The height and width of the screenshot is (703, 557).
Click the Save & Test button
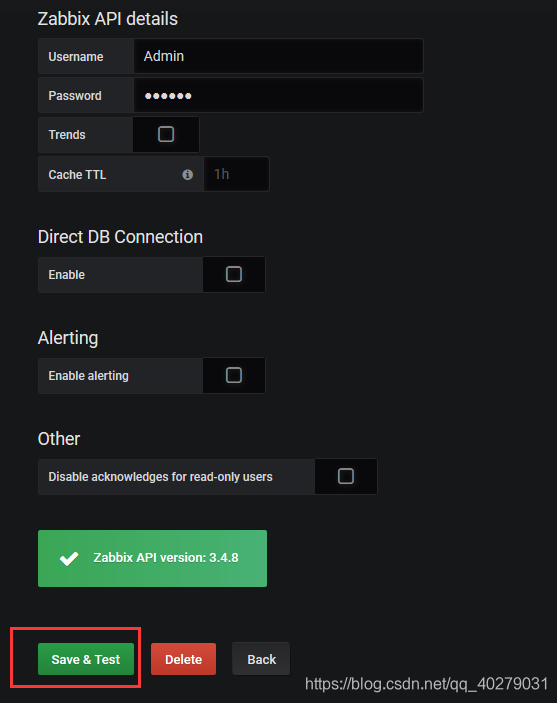(x=86, y=659)
